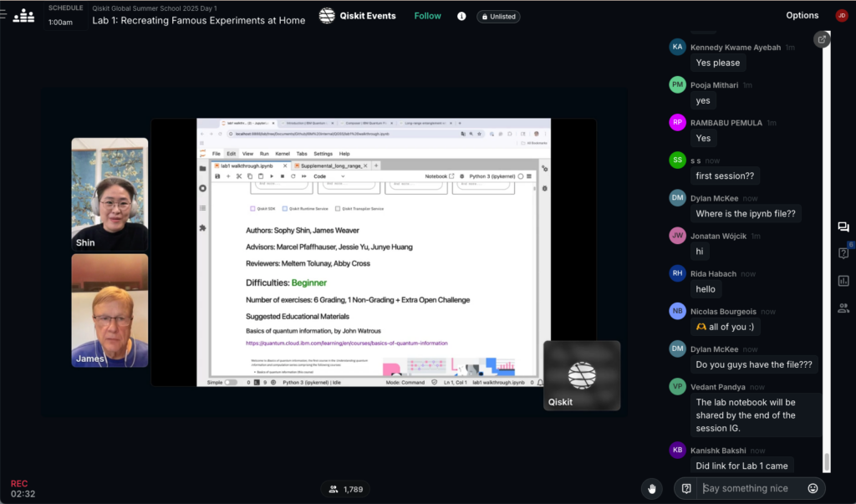Check the Qiskit Runtime Service box

(284, 209)
